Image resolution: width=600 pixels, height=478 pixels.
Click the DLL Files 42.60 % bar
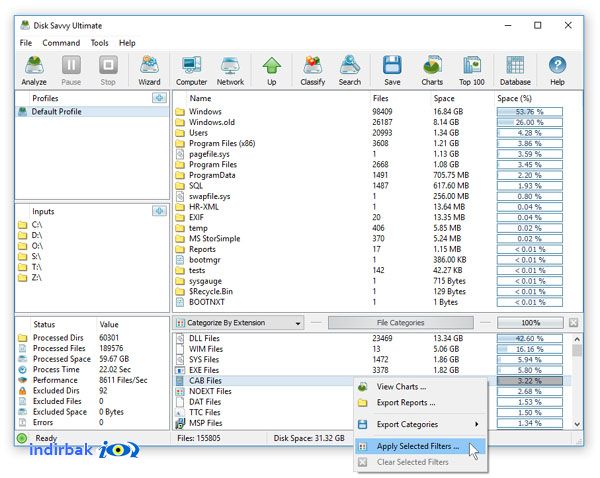tap(530, 339)
